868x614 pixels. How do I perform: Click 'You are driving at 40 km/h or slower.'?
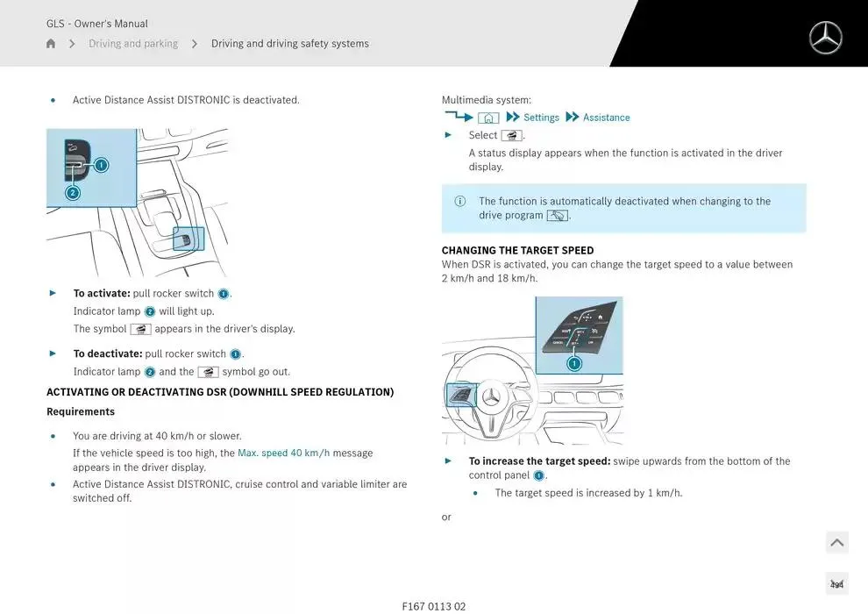coord(157,436)
